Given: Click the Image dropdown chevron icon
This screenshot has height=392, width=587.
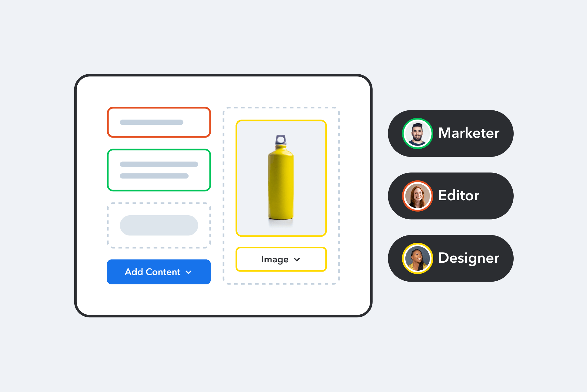Looking at the screenshot, I should pyautogui.click(x=297, y=260).
